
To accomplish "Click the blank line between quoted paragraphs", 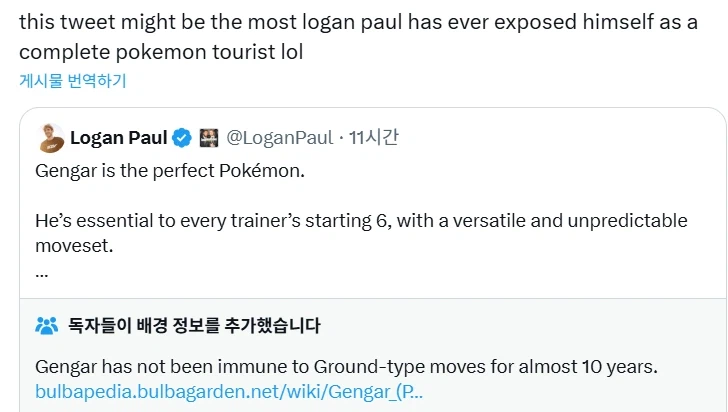I will pyautogui.click(x=300, y=196).
